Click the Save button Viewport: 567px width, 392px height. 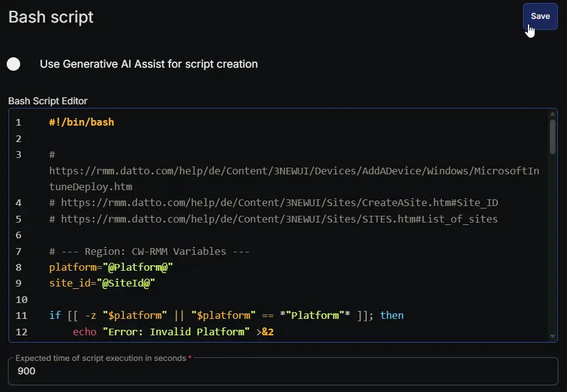click(540, 16)
